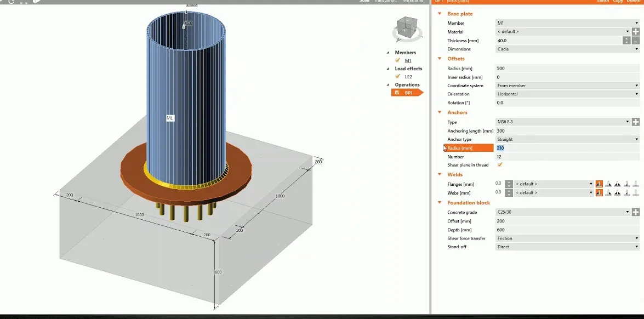The image size is (644, 319).
Task: Collapse the Anchors section
Action: point(440,112)
